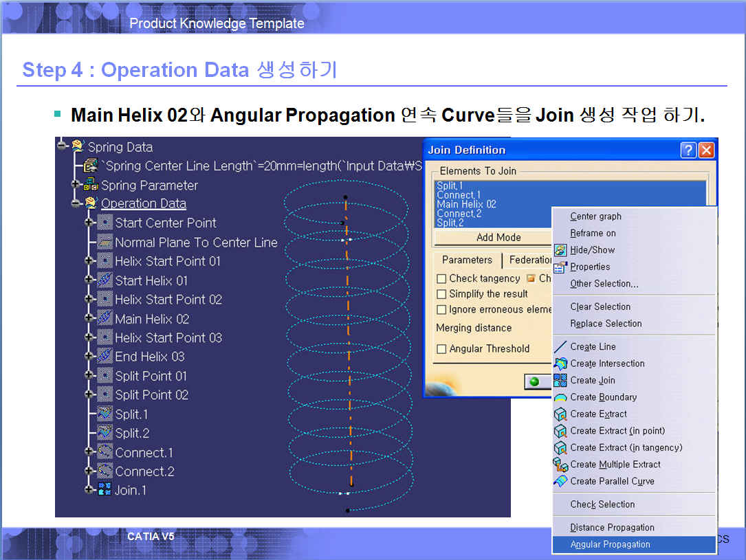Click the Create Intersection icon
746x560 pixels.
[560, 363]
